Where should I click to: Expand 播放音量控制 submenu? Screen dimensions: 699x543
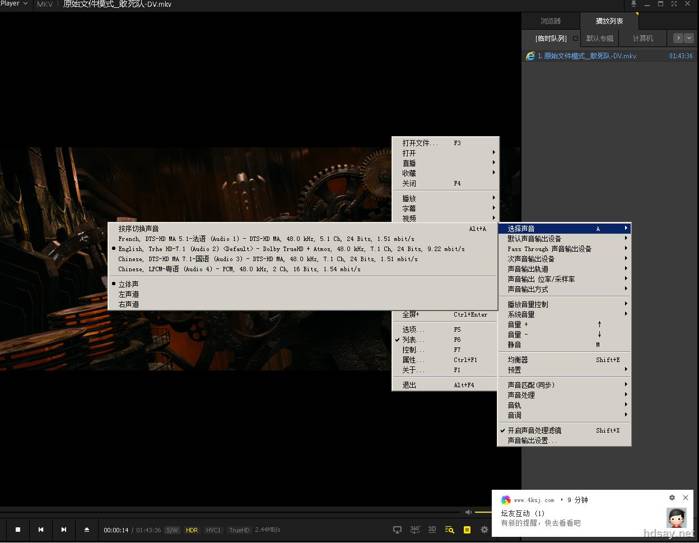[x=564, y=304]
